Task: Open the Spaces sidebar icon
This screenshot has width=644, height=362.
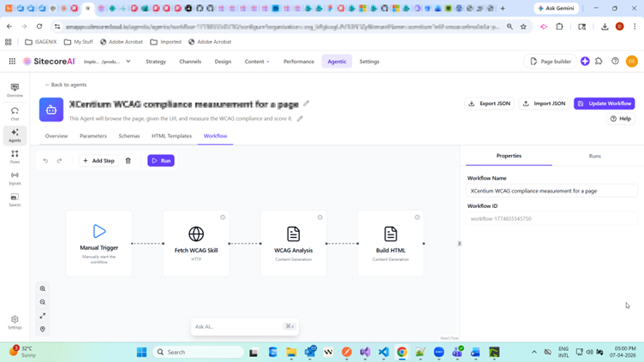Action: (15, 199)
